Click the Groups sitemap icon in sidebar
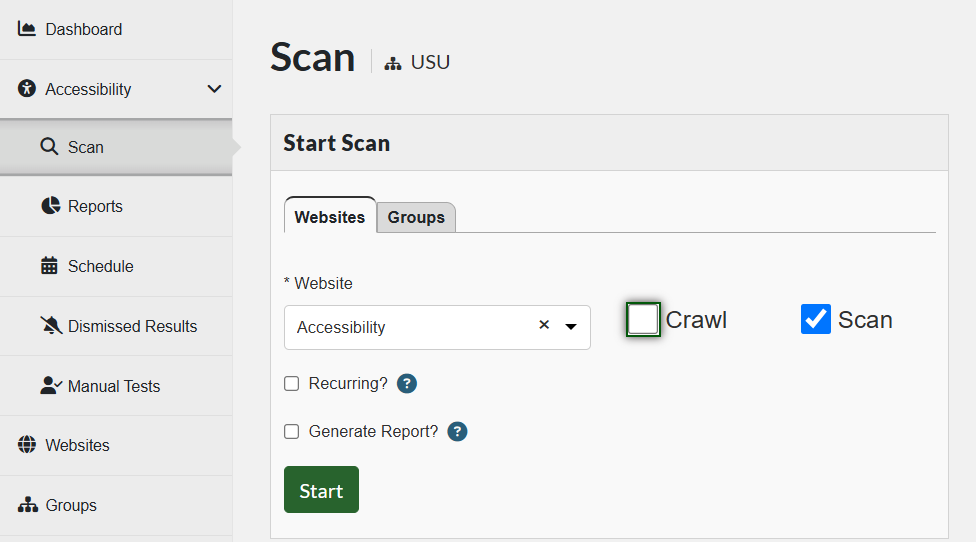 click(27, 505)
